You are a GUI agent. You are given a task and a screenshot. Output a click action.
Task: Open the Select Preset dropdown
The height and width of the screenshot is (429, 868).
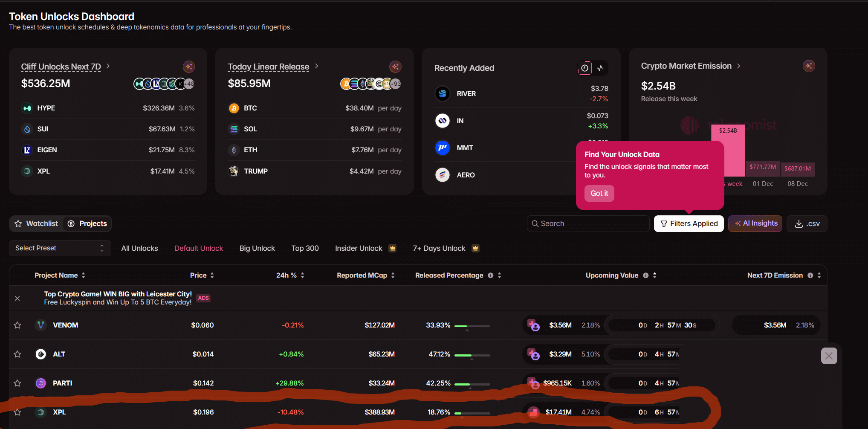pos(60,248)
